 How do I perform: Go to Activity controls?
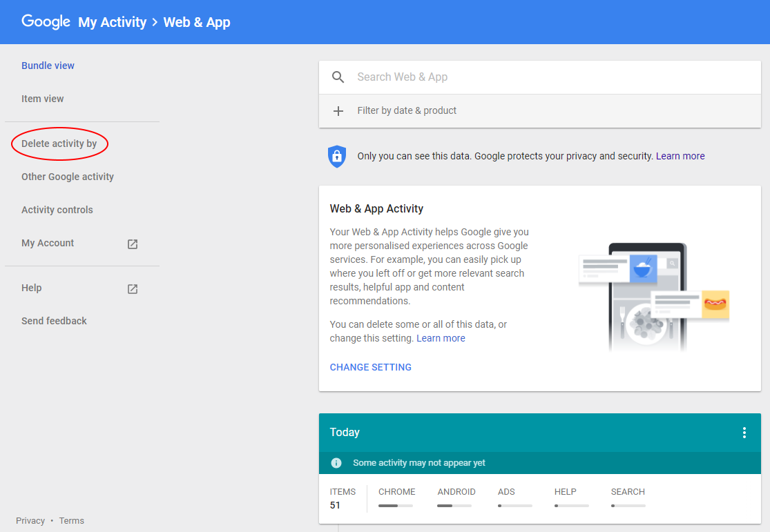[57, 210]
